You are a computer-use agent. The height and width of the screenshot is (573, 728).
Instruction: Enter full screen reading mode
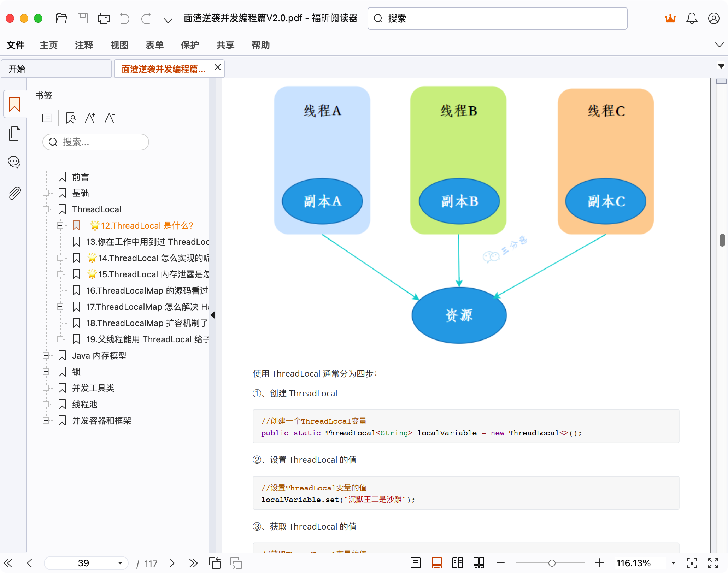click(x=712, y=563)
